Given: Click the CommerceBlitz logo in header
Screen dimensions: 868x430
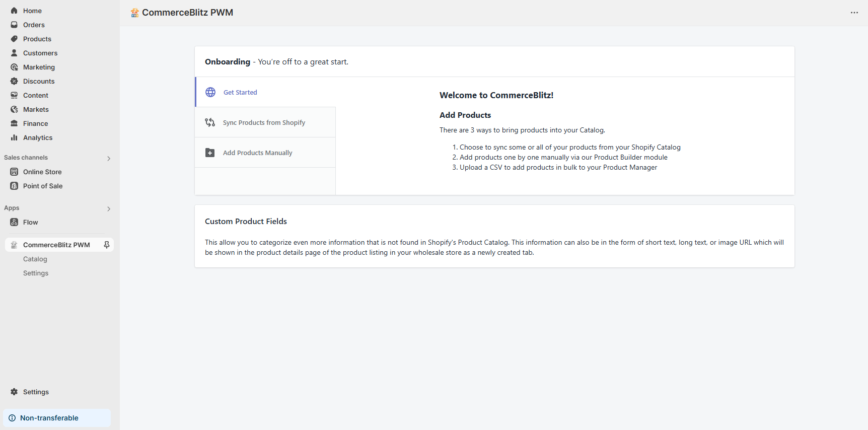Looking at the screenshot, I should [134, 13].
